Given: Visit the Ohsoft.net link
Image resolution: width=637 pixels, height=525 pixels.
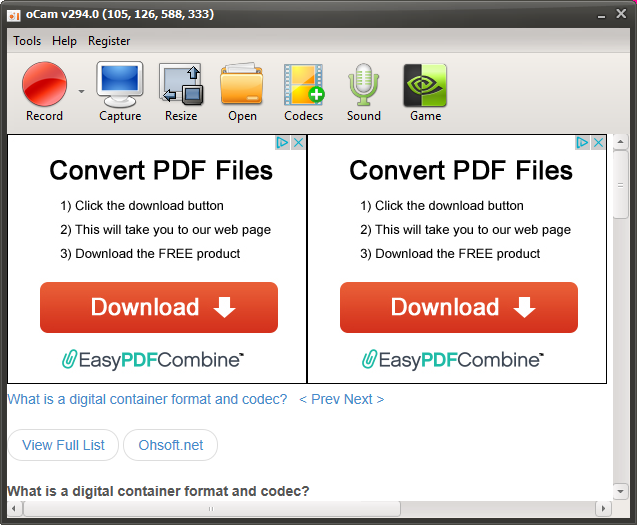Looking at the screenshot, I should (x=171, y=445).
